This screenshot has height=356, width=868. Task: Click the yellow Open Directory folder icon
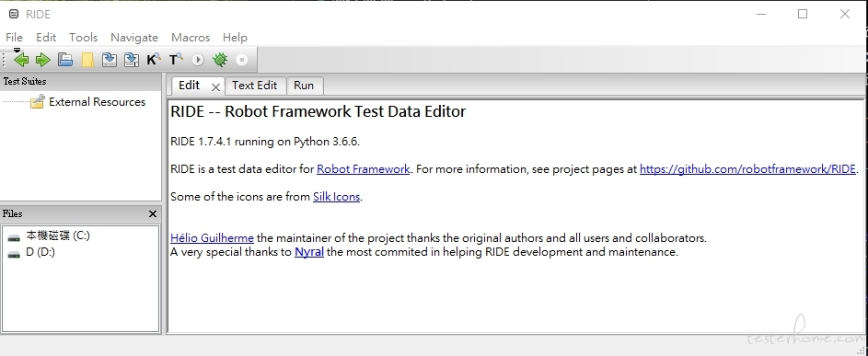click(87, 60)
